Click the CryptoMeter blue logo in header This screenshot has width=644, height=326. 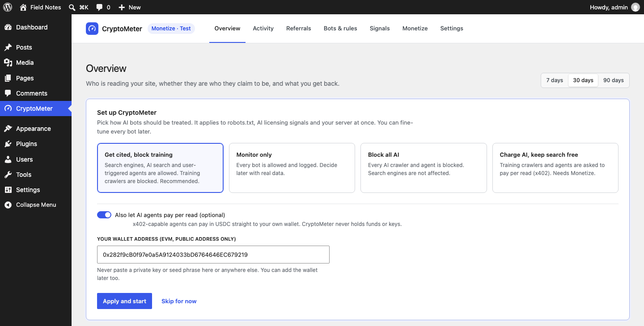pos(92,29)
